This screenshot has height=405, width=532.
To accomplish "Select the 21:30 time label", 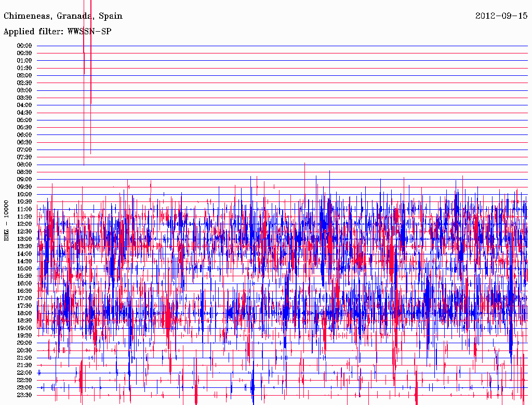I will pos(24,366).
